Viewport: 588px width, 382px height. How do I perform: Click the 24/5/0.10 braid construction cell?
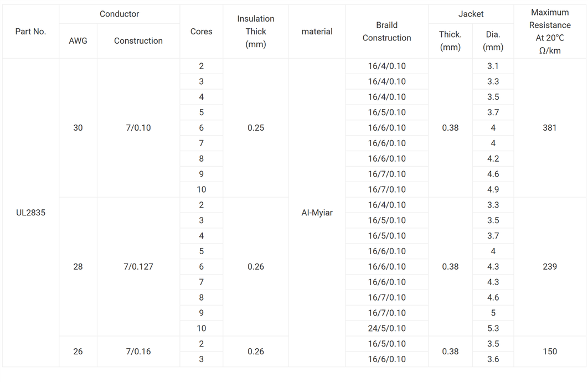[x=386, y=328]
